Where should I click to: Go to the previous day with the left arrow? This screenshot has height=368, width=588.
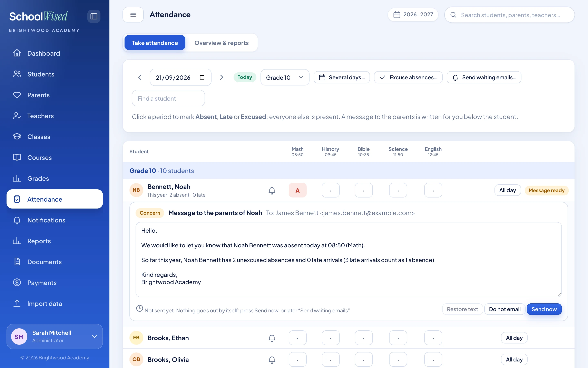click(140, 77)
